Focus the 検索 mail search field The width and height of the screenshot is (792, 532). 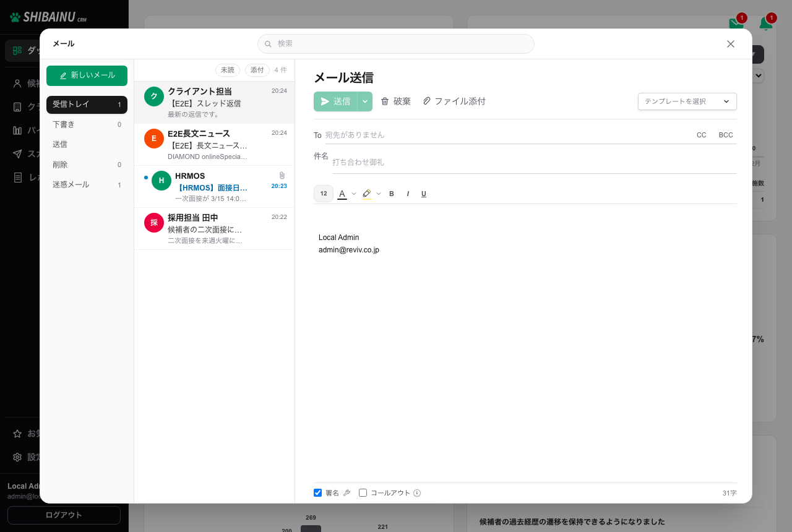pos(396,44)
